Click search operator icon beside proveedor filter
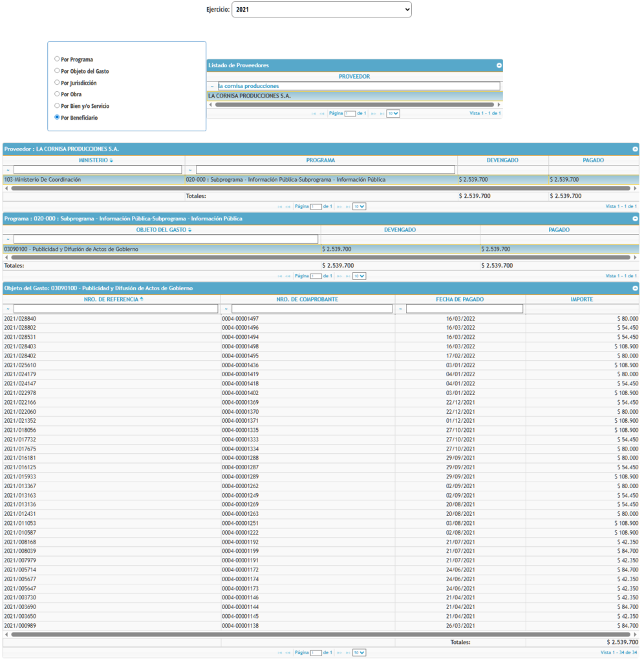The image size is (644, 662). tap(212, 86)
